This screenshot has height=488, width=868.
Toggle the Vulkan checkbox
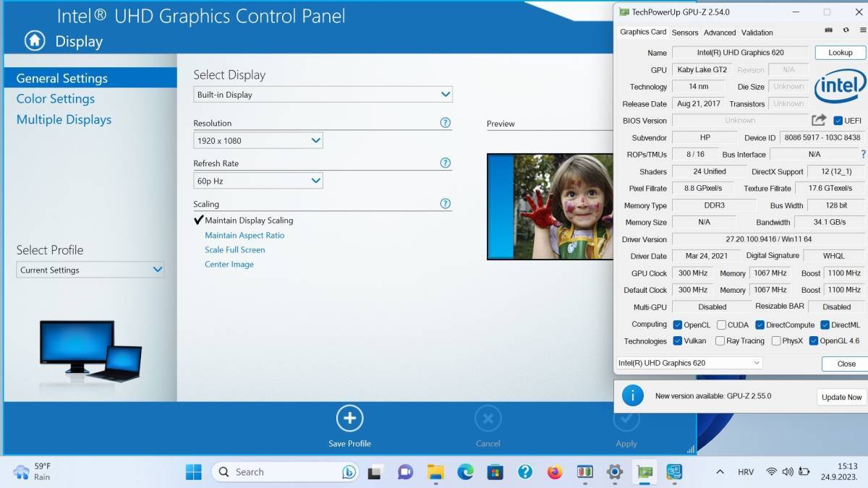[x=678, y=341]
